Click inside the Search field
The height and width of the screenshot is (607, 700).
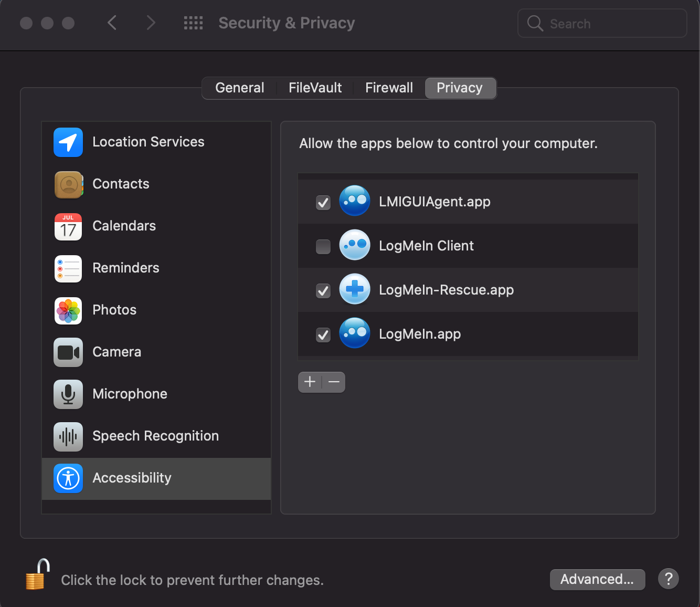[602, 23]
